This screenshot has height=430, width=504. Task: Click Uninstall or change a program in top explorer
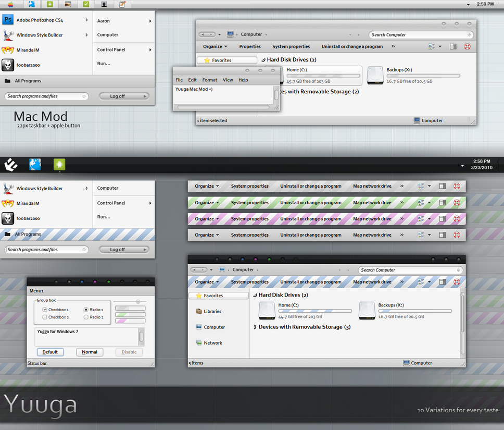352,46
